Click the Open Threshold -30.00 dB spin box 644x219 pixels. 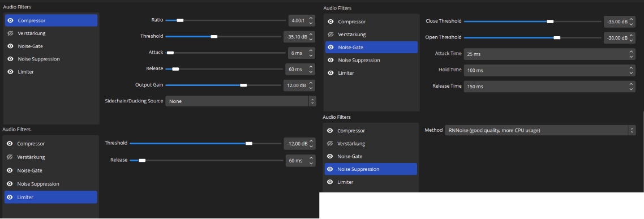[x=619, y=38]
